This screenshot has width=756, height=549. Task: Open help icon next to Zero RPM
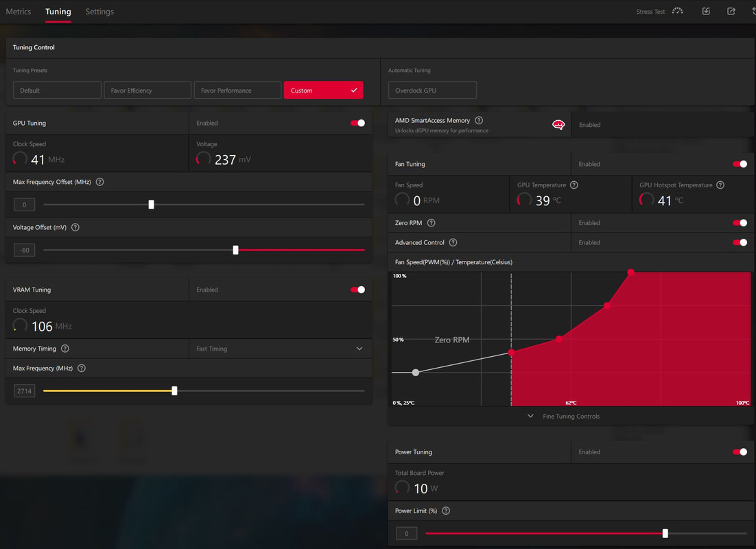[431, 223]
